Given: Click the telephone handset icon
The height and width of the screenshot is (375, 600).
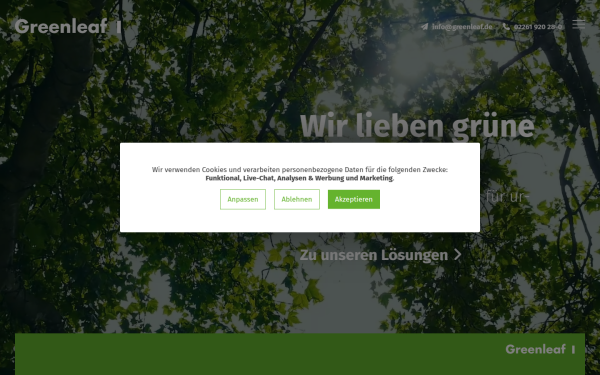Looking at the screenshot, I should point(506,27).
